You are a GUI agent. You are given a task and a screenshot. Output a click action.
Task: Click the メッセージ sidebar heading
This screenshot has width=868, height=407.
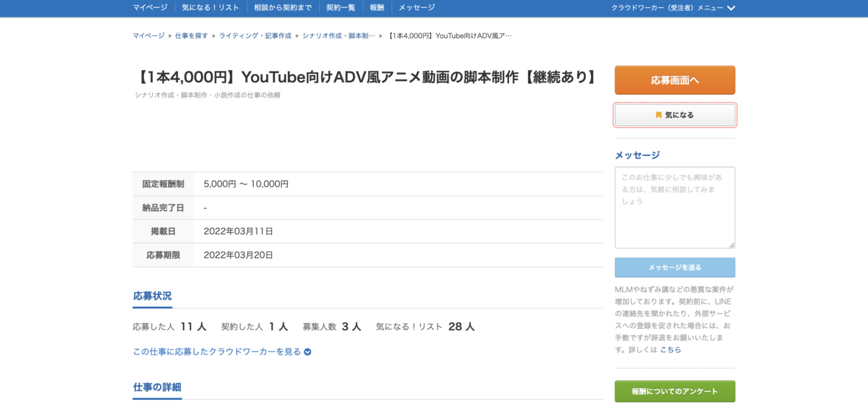pos(637,155)
